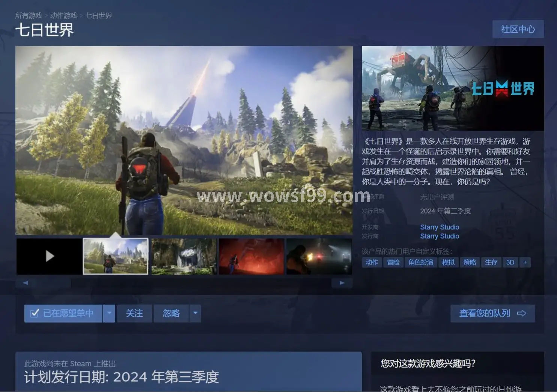The height and width of the screenshot is (392, 557).
Task: Click the right carousel navigation arrow
Action: click(342, 283)
